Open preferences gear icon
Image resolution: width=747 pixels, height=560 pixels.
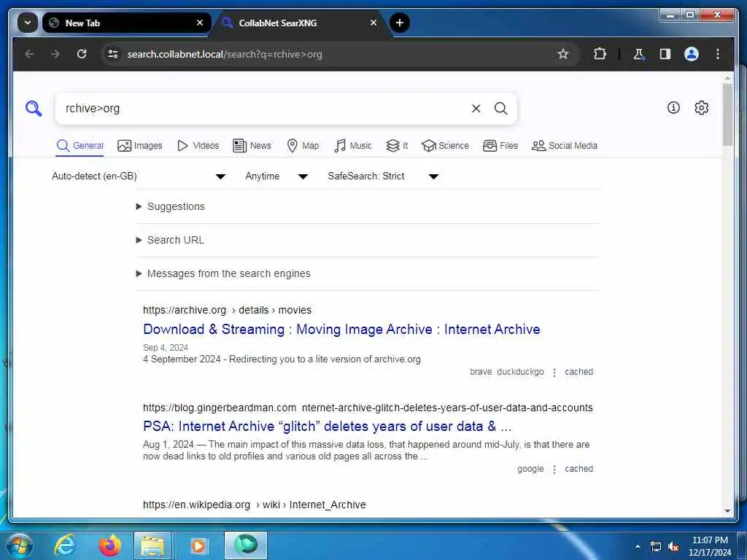[701, 108]
